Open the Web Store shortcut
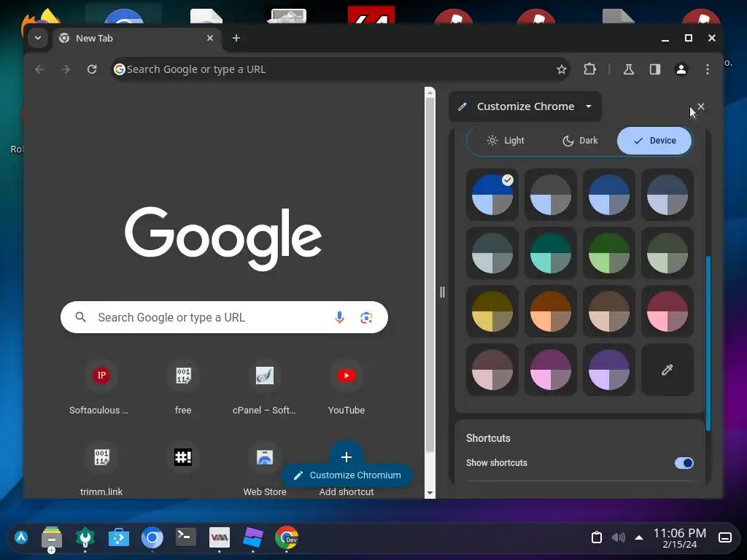The width and height of the screenshot is (747, 560). pos(264,470)
